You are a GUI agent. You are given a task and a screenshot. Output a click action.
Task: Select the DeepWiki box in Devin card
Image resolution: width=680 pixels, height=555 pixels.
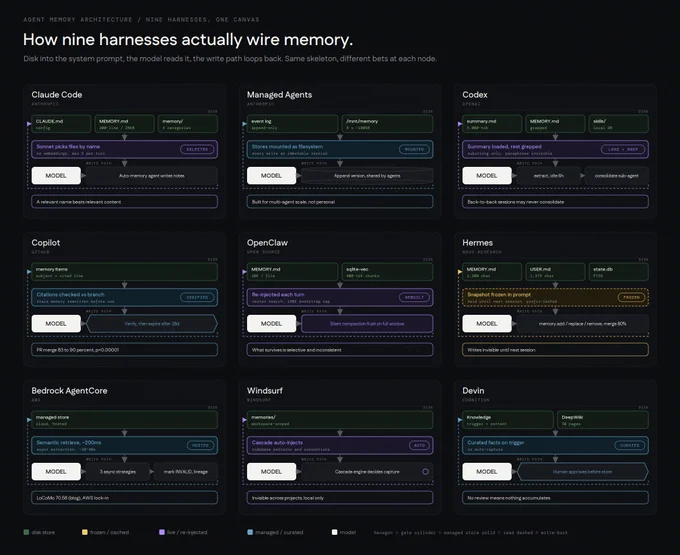point(603,420)
